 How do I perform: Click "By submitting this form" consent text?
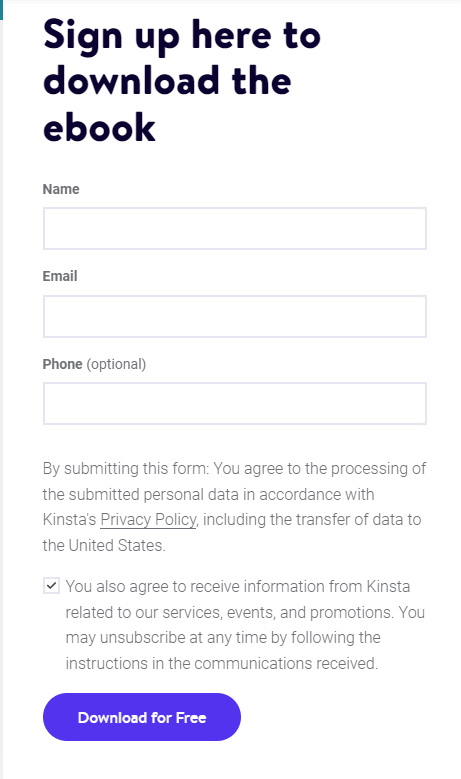[126, 468]
